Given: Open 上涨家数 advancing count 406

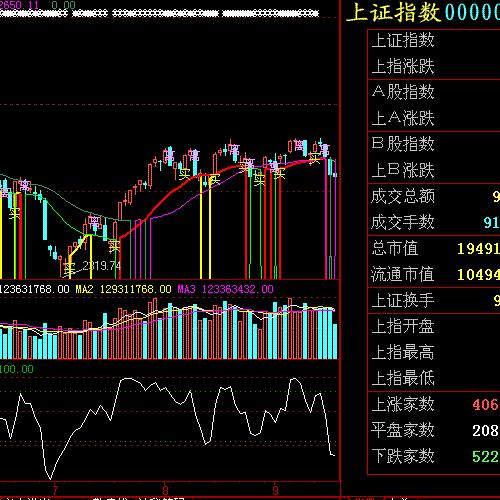Looking at the screenshot, I should click(x=434, y=404).
